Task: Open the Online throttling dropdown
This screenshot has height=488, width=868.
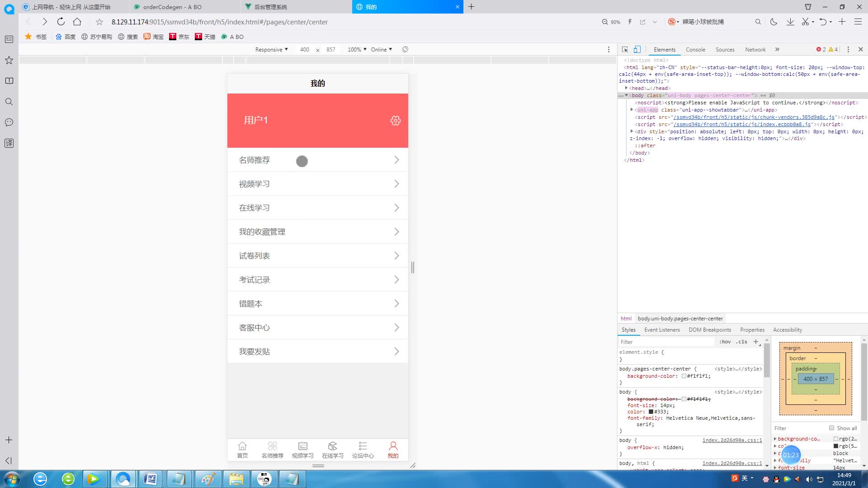Action: pyautogui.click(x=382, y=50)
